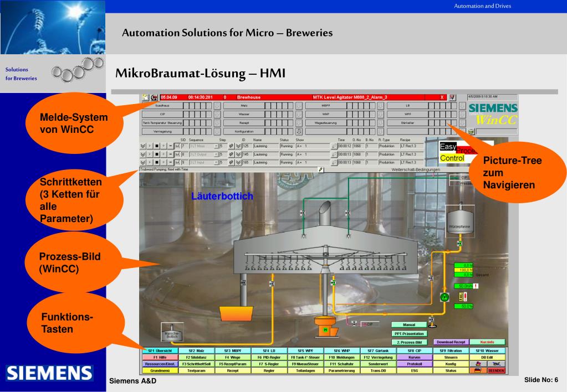The width and height of the screenshot is (567, 392).
Task: Click the German flag language icon
Action: (x=478, y=370)
